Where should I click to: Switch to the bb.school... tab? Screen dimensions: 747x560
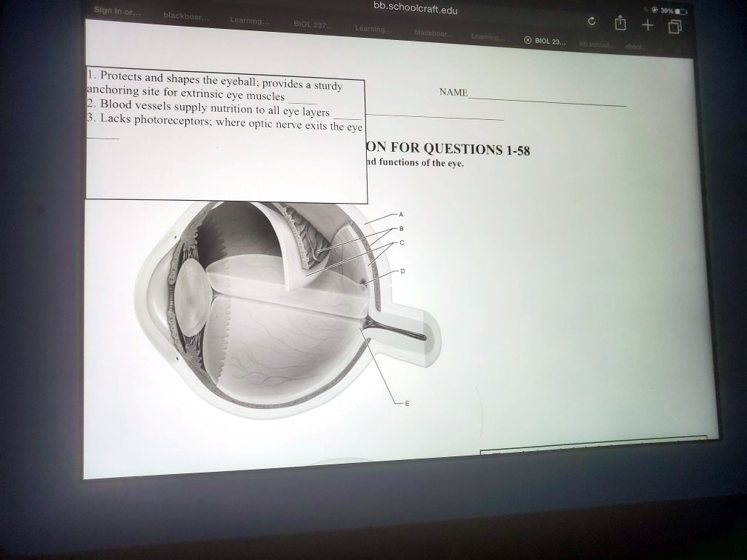pyautogui.click(x=594, y=44)
